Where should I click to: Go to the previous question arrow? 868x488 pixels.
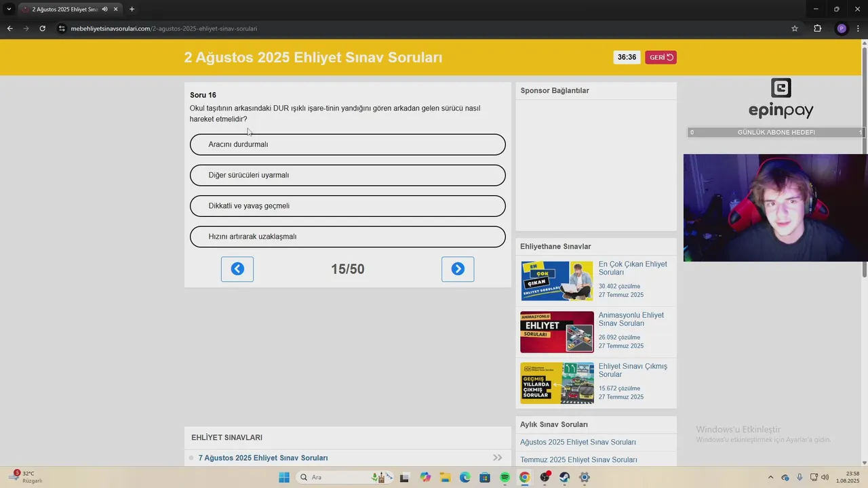[237, 269]
